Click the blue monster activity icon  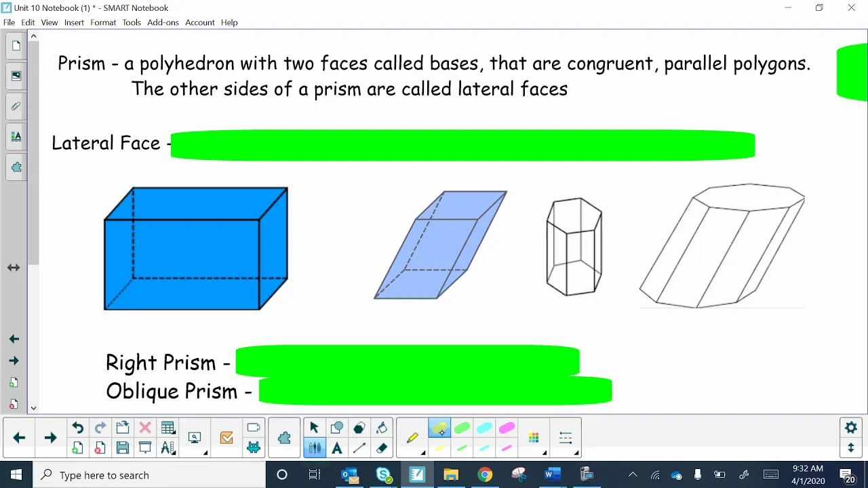(x=254, y=448)
